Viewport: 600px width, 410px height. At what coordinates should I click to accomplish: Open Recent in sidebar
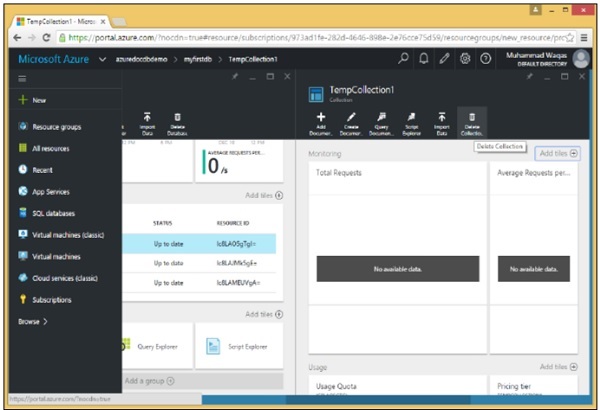[x=35, y=170]
